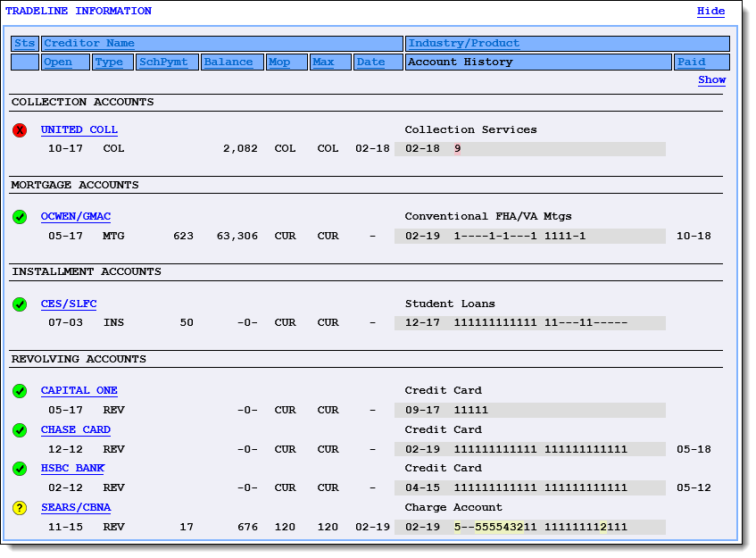The image size is (756, 558).
Task: Click the 17 scheduled payment for SEARS/CBNA
Action: click(x=187, y=527)
